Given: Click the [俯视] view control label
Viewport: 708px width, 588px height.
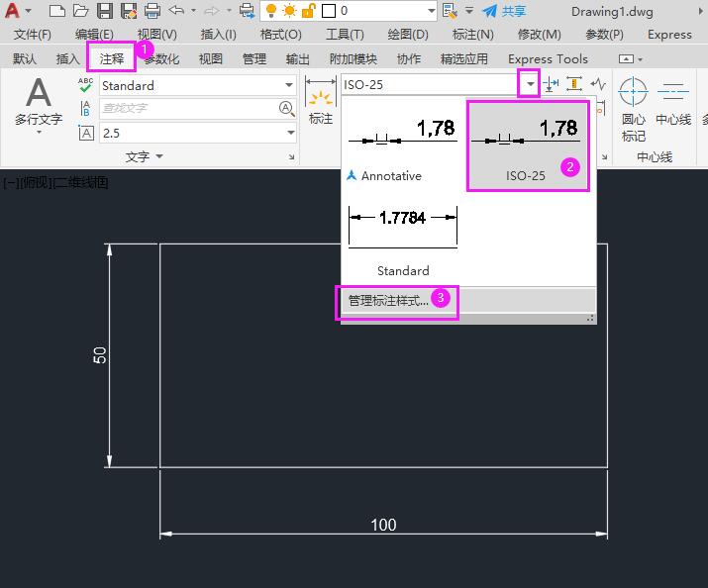Looking at the screenshot, I should coord(36,183).
